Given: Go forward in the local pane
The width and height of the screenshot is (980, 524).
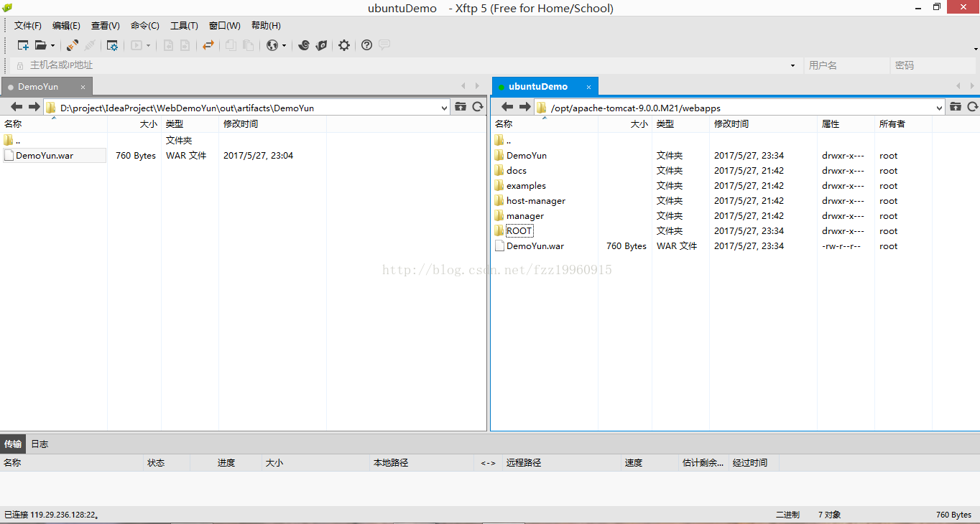Looking at the screenshot, I should point(34,107).
